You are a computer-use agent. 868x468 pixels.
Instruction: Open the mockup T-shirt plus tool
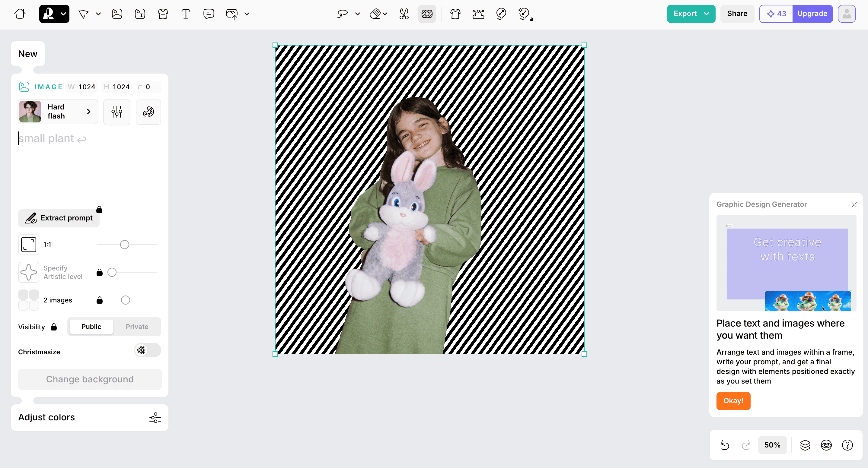click(163, 14)
